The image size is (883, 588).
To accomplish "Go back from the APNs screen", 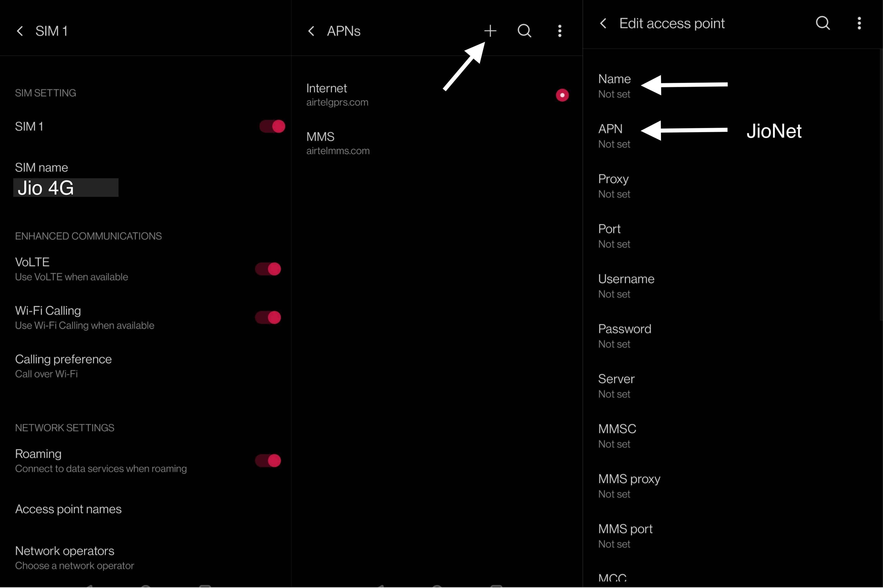I will [311, 31].
